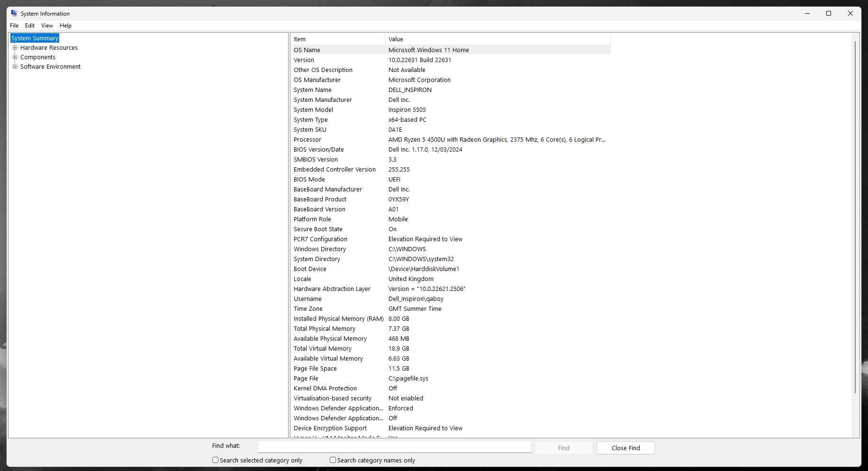Select the Device Encryption Support item
Image resolution: width=868 pixels, height=471 pixels.
(x=330, y=428)
